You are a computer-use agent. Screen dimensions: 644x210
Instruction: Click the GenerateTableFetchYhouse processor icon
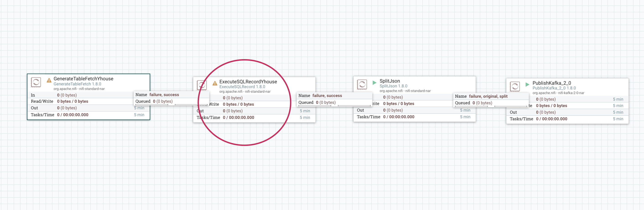click(36, 82)
